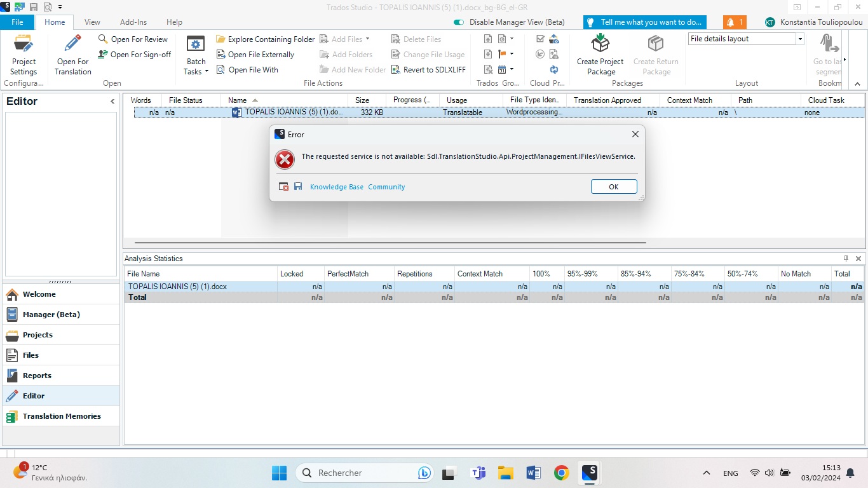
Task: Click Create Project Package icon
Action: [x=600, y=43]
